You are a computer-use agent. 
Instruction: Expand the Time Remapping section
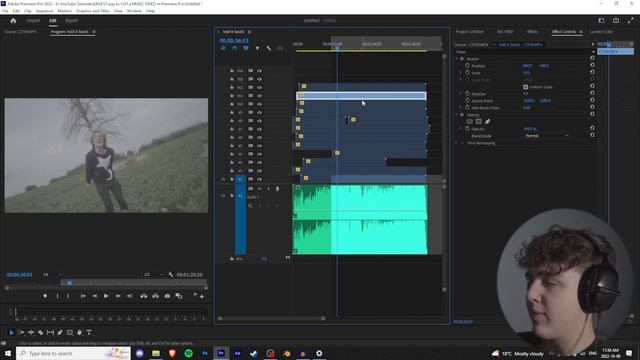tap(457, 143)
